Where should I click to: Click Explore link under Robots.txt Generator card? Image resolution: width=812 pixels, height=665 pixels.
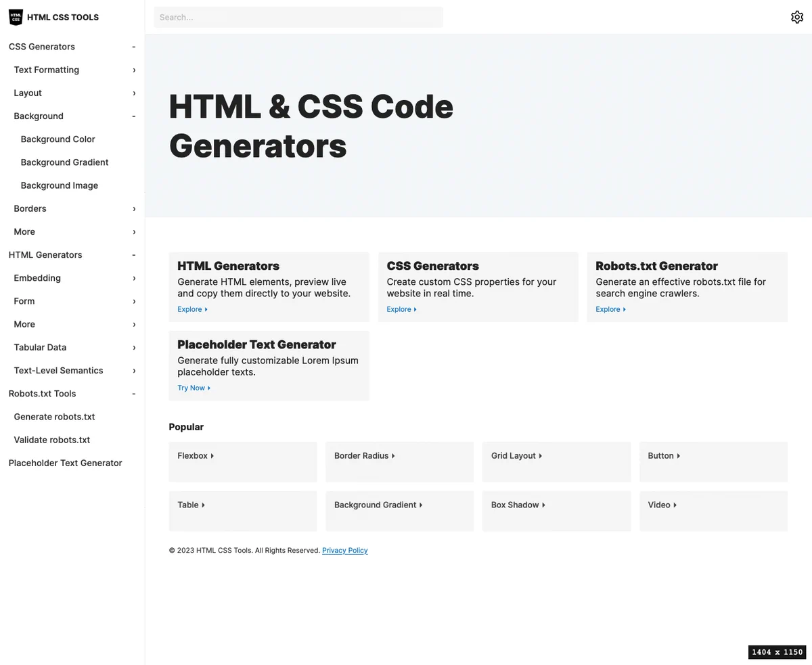(x=610, y=309)
